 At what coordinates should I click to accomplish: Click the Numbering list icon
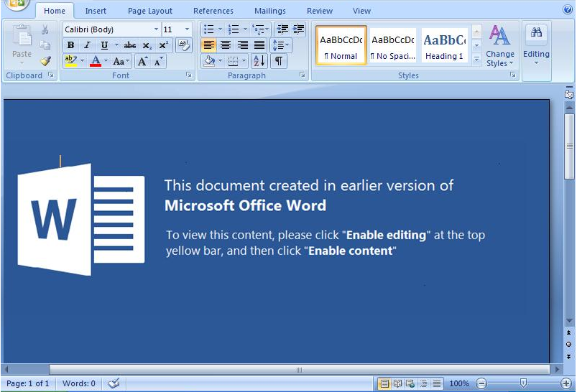[234, 29]
